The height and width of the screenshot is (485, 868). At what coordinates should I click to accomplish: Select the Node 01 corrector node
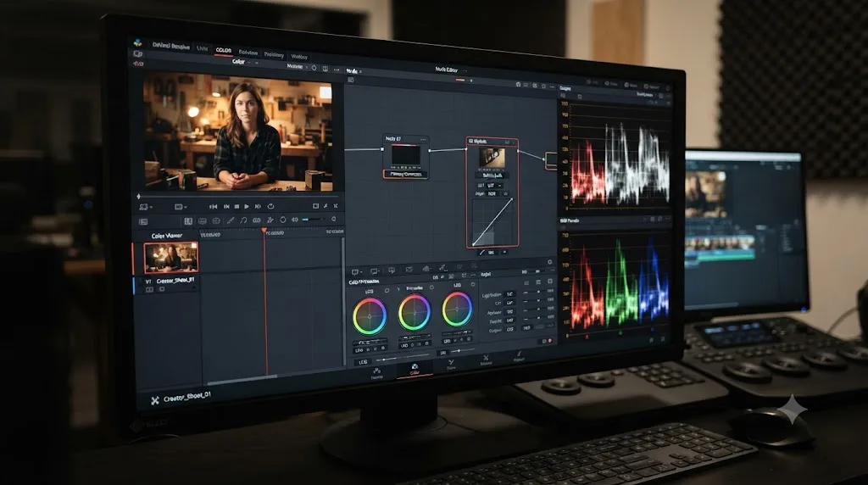[406, 157]
